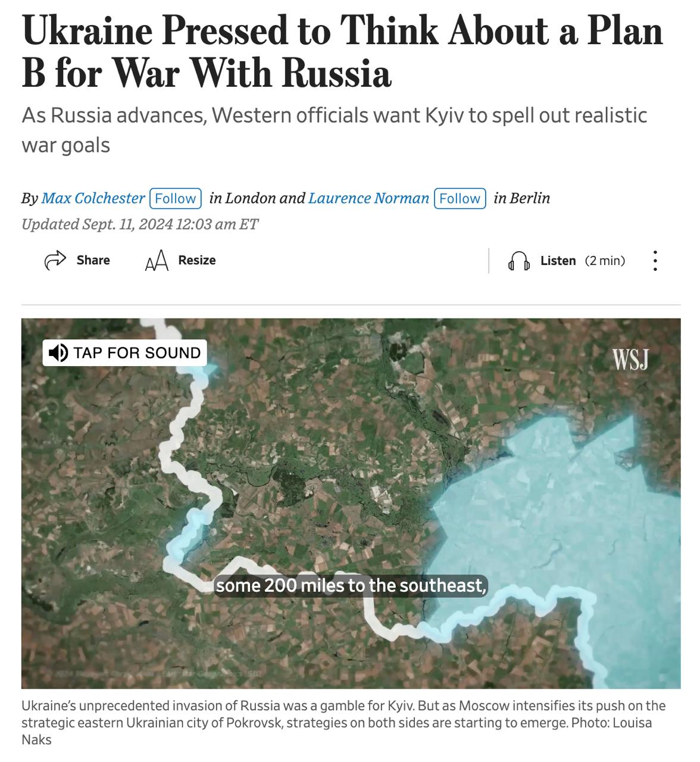Image resolution: width=700 pixels, height=762 pixels.
Task: Click the speaker icon on the video
Action: pyautogui.click(x=58, y=353)
